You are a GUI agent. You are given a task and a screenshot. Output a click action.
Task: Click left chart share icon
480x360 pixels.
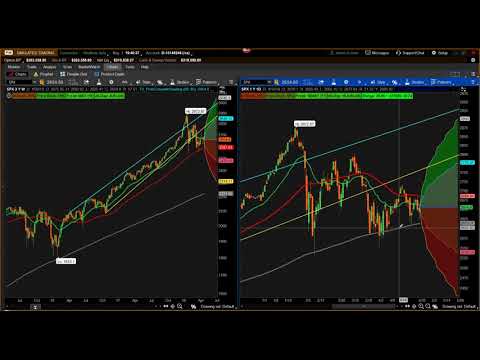click(87, 82)
